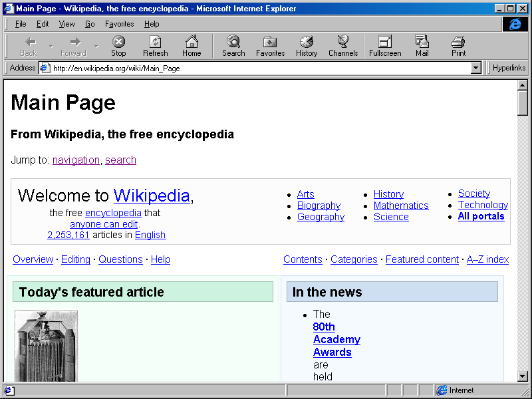
Task: Follow the All portals link
Action: (481, 216)
